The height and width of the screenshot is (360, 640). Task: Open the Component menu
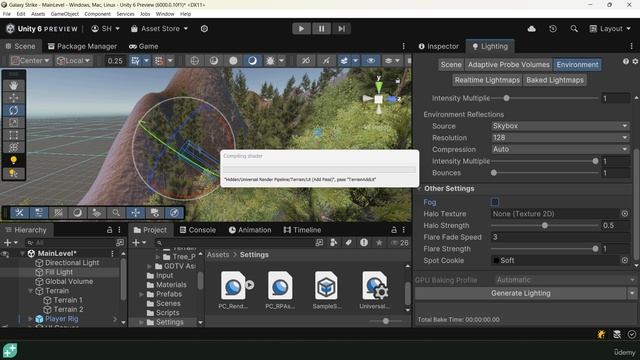coord(97,14)
